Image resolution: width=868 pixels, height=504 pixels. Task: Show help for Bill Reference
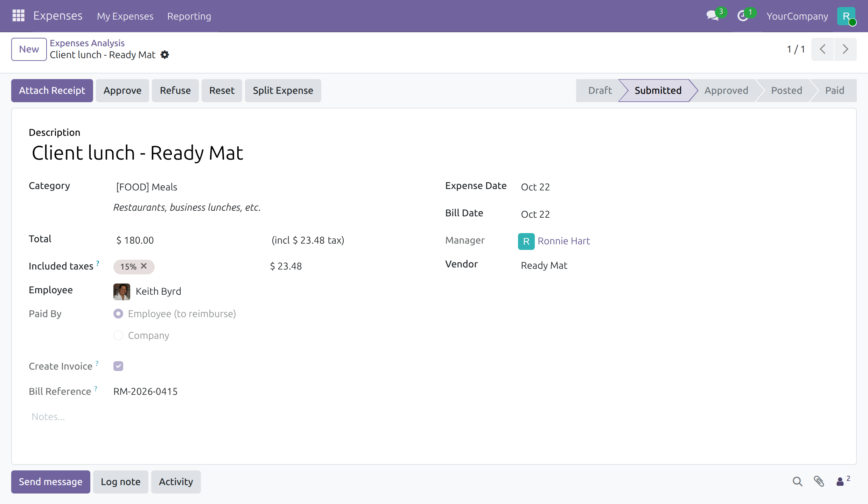[x=96, y=388]
